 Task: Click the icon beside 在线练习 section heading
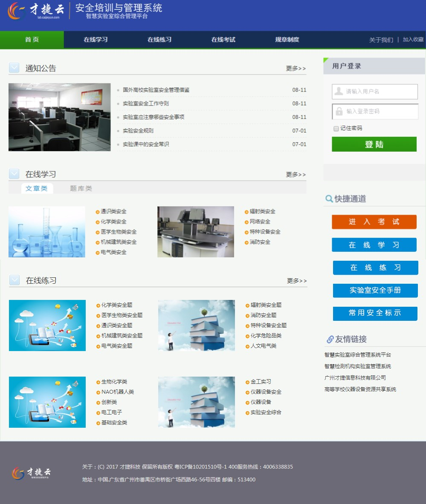point(14,280)
